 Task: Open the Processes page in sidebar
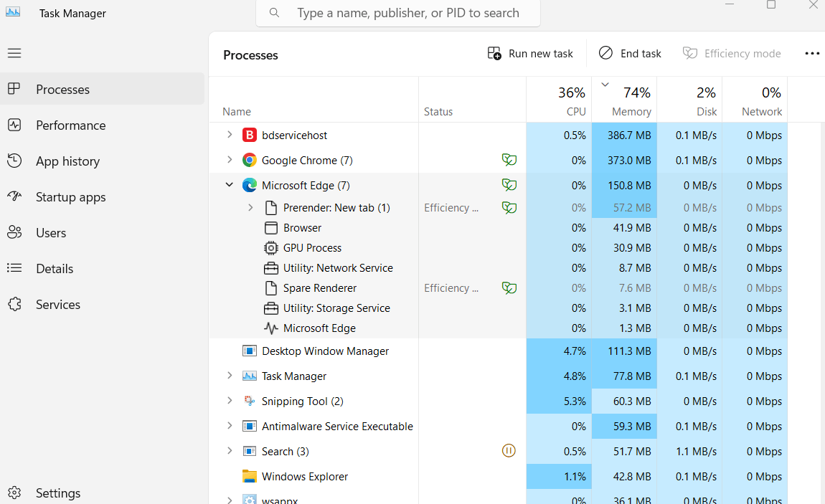103,90
